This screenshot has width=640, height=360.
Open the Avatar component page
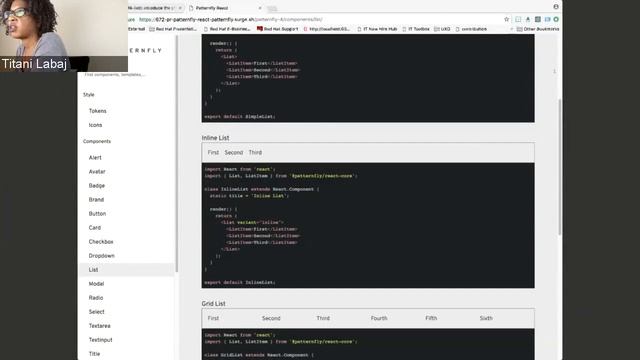point(97,171)
